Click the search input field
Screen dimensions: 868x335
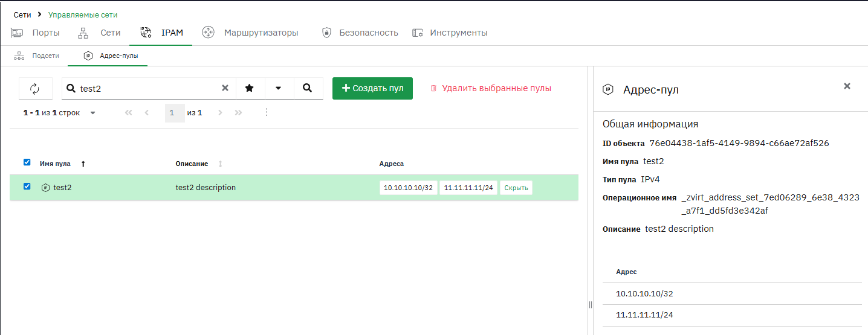click(x=148, y=88)
